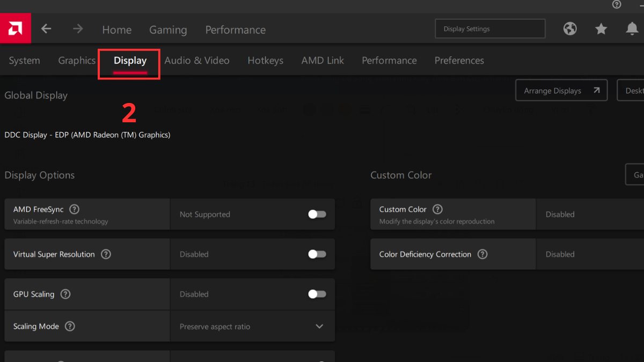This screenshot has width=644, height=362.
Task: Open notifications bell icon
Action: pyautogui.click(x=632, y=29)
